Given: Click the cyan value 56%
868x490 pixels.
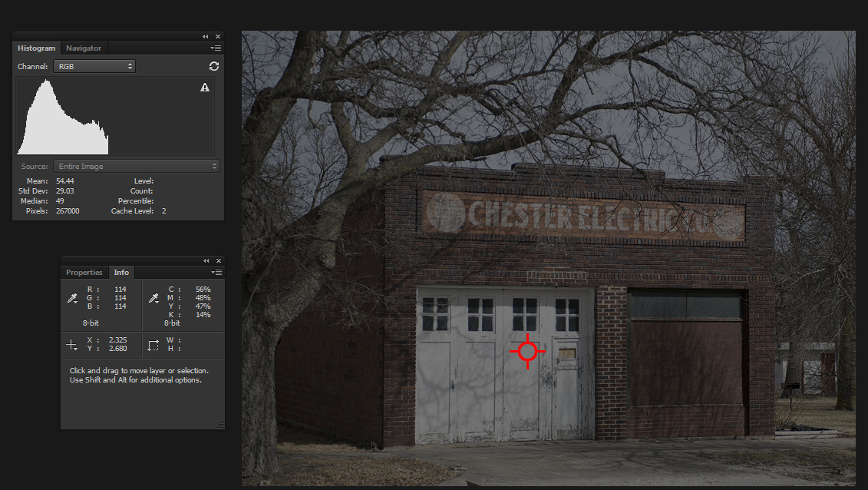Looking at the screenshot, I should tap(203, 290).
